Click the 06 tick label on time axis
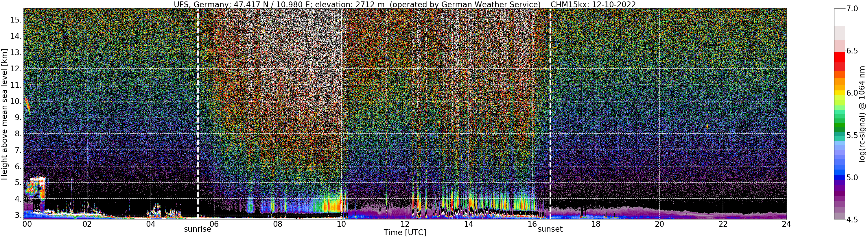 (x=214, y=224)
